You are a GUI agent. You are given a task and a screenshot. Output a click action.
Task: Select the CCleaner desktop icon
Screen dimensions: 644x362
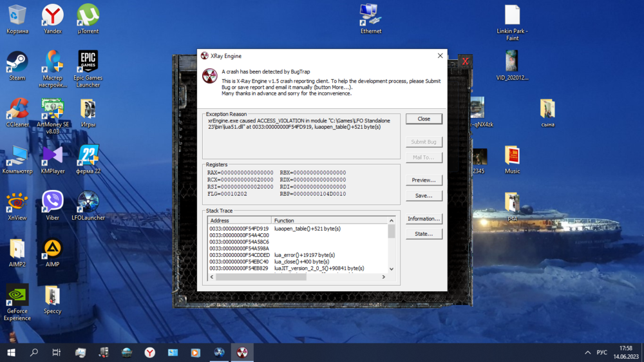[x=17, y=112]
